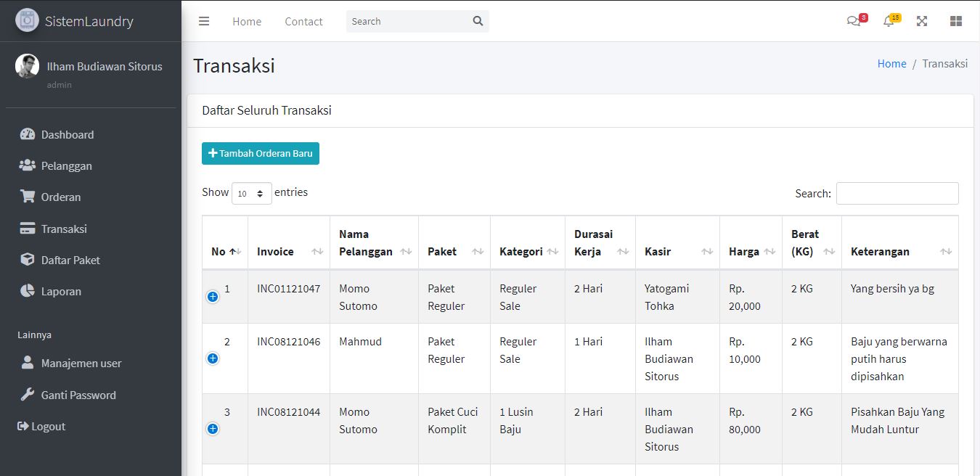Sort the table by Invoice column
This screenshot has height=476, width=980.
[275, 251]
